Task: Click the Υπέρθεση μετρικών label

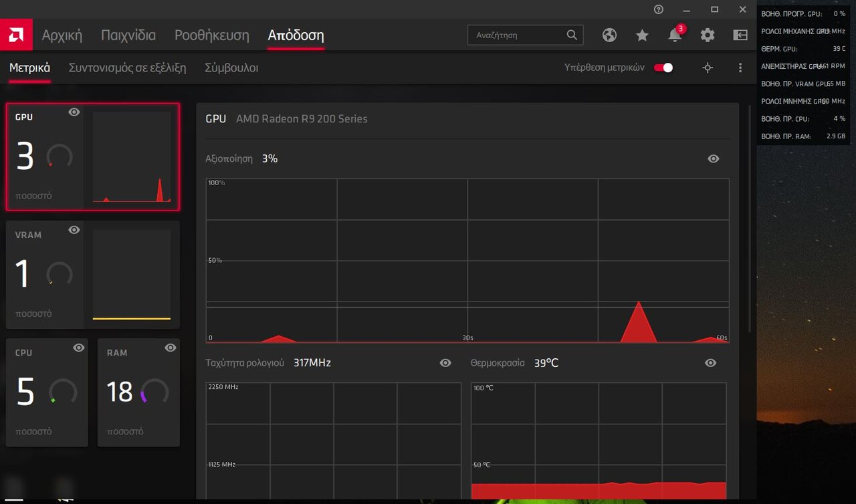Action: (605, 68)
